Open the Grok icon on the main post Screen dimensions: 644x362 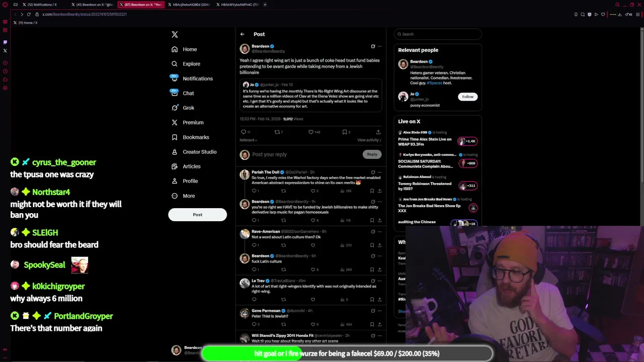click(x=373, y=46)
